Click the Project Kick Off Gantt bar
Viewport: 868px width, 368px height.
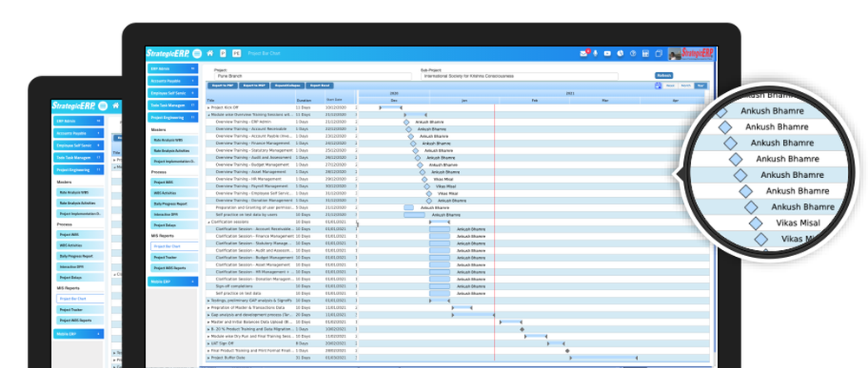391,108
